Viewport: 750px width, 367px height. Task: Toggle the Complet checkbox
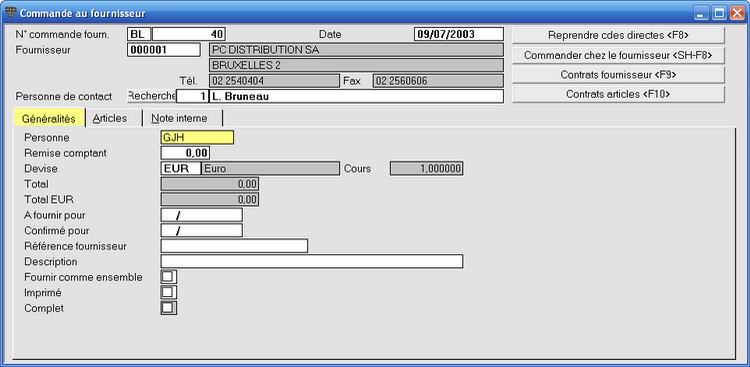(168, 308)
